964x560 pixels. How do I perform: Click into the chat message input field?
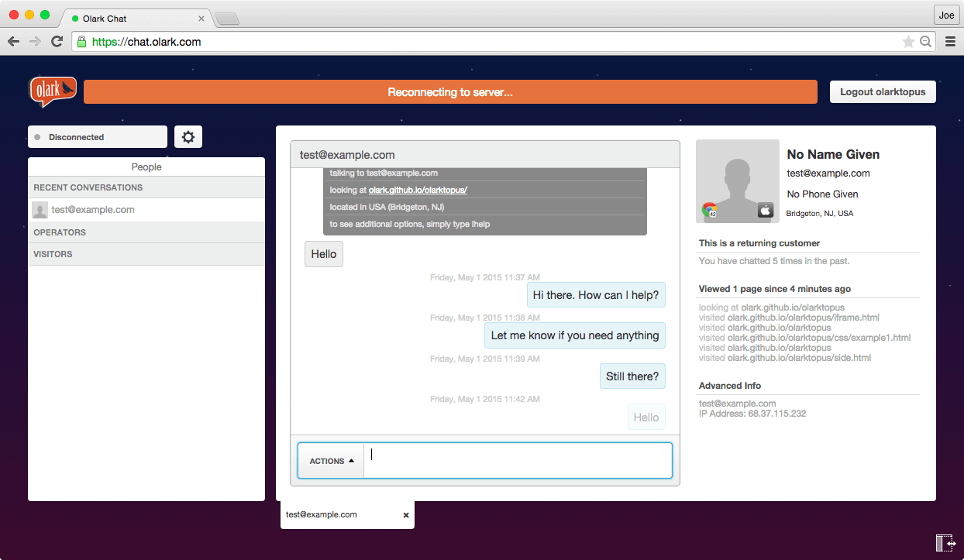pyautogui.click(x=518, y=461)
